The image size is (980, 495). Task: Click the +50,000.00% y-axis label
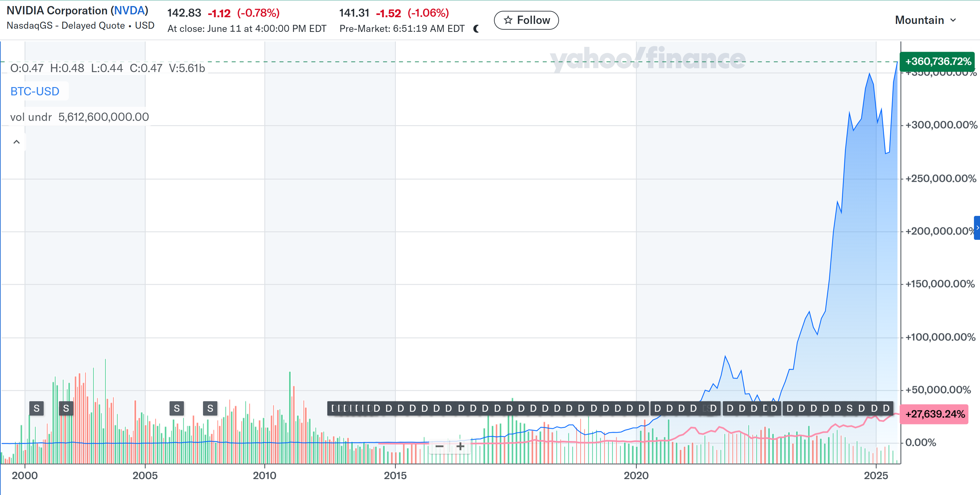point(938,390)
